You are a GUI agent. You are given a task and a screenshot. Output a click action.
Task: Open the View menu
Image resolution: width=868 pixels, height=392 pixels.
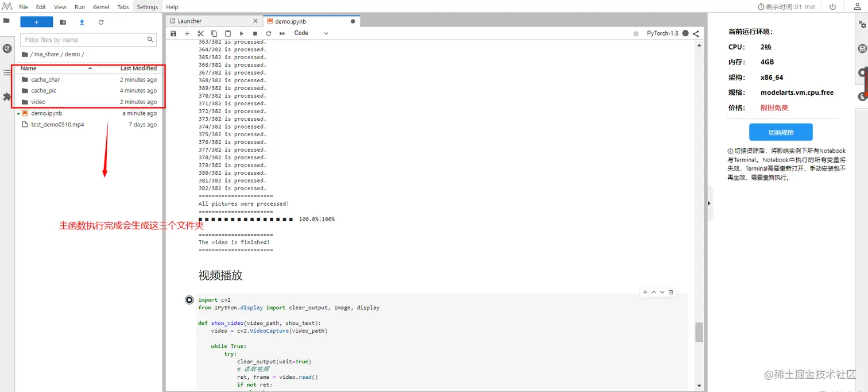pos(60,7)
